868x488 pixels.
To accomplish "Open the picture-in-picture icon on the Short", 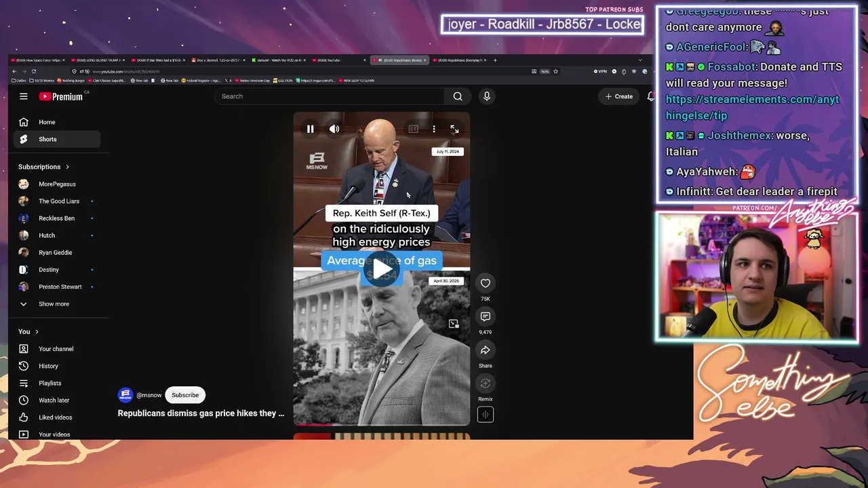I will [x=454, y=324].
